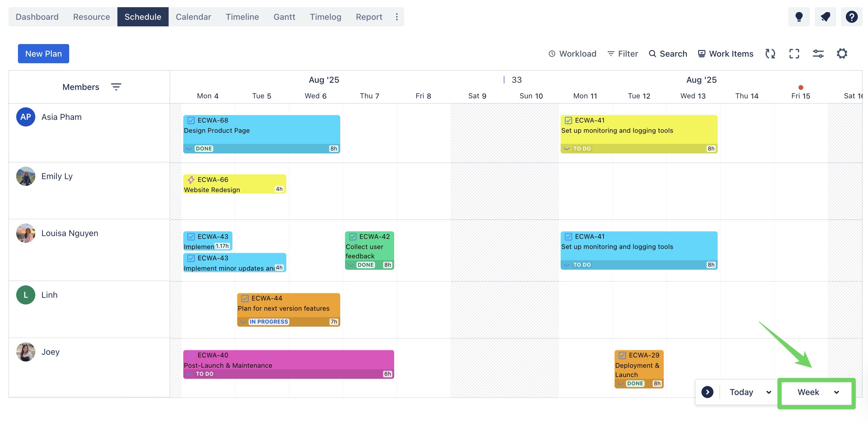Open the Timelog tab

pos(325,16)
